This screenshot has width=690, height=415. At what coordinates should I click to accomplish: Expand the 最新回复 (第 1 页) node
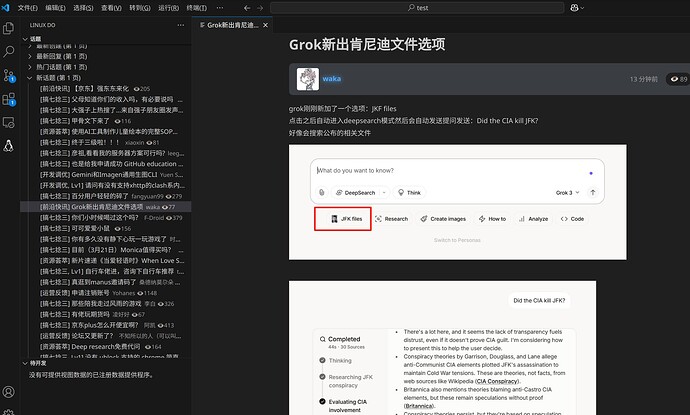(29, 56)
